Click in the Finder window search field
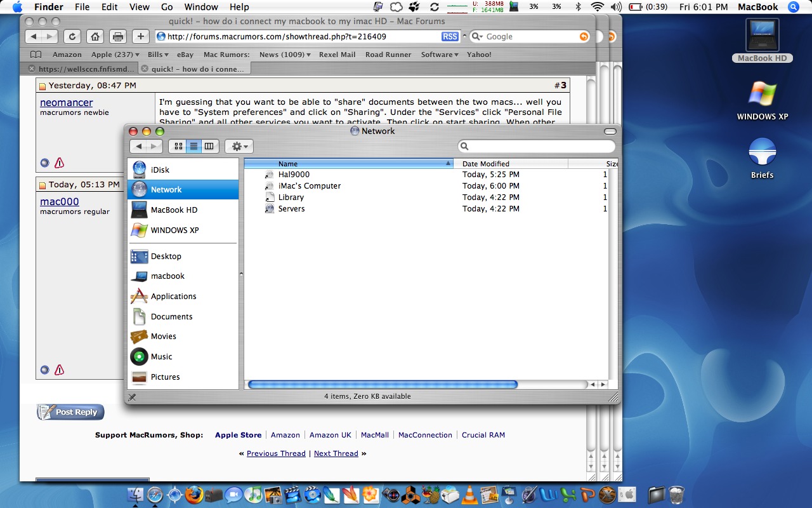 [537, 147]
